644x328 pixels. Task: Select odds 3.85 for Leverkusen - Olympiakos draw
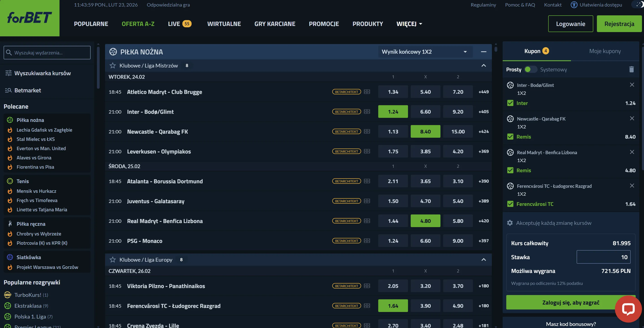tap(425, 151)
